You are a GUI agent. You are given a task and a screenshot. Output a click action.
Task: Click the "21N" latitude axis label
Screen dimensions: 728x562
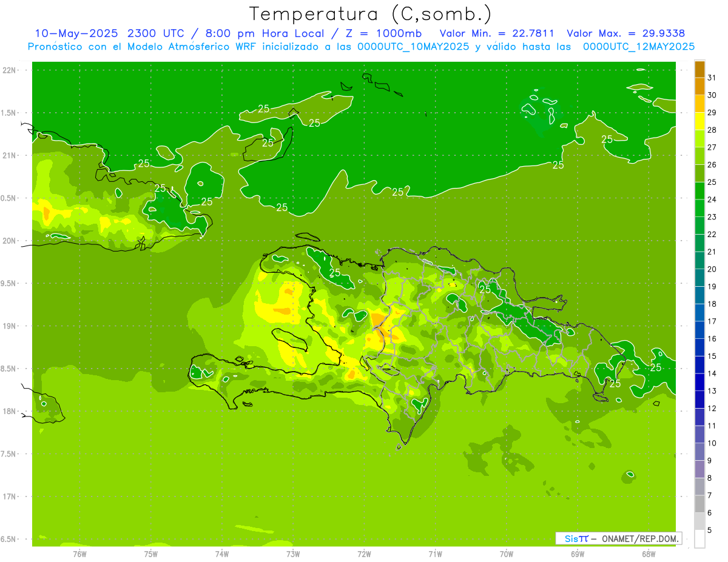(x=9, y=155)
